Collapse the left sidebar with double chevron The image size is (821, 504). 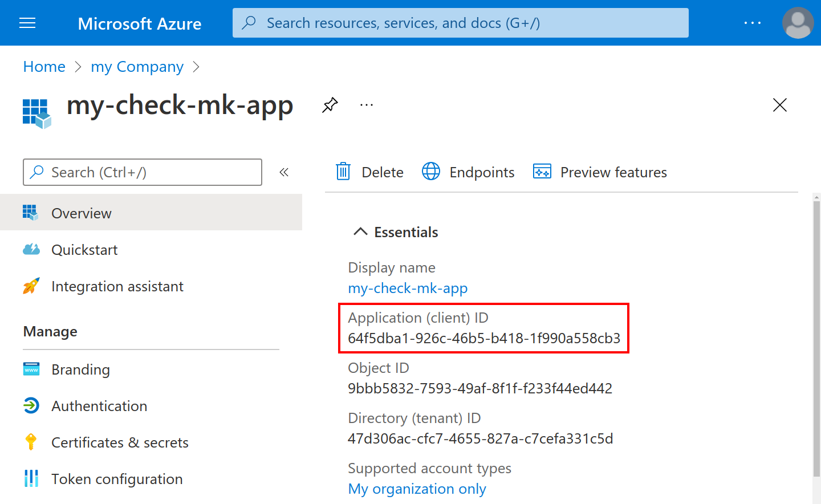coord(284,172)
